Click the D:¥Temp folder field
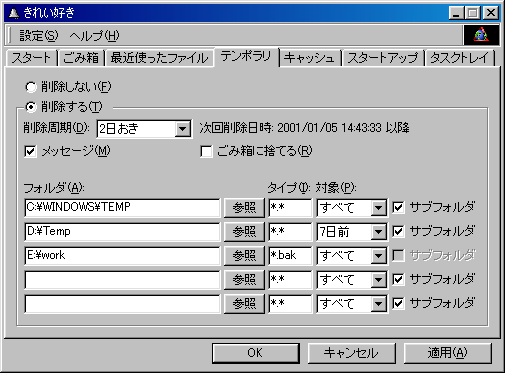The image size is (505, 373). tap(122, 232)
